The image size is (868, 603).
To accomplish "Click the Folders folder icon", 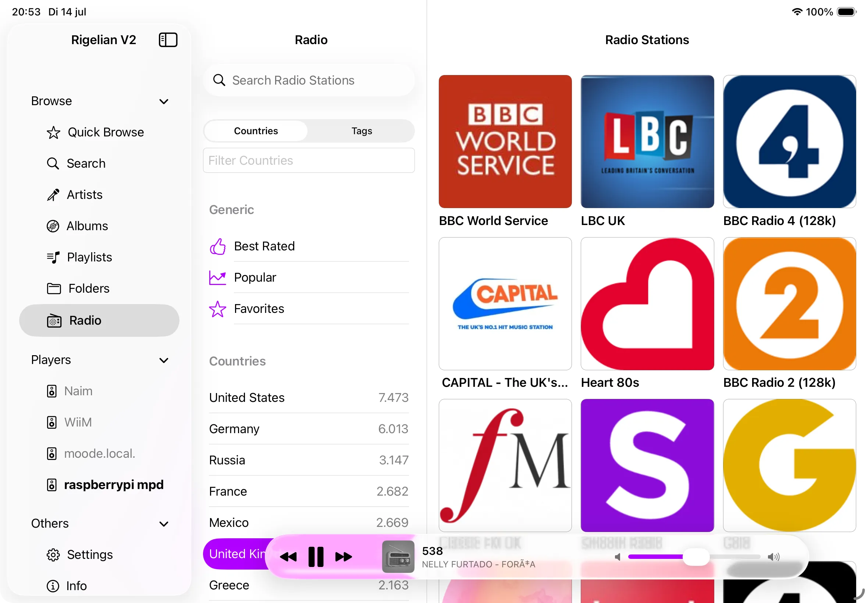I will coord(54,289).
